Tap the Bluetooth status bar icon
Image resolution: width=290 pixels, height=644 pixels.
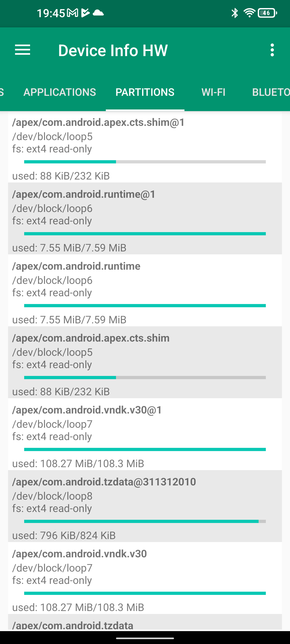pos(235,13)
